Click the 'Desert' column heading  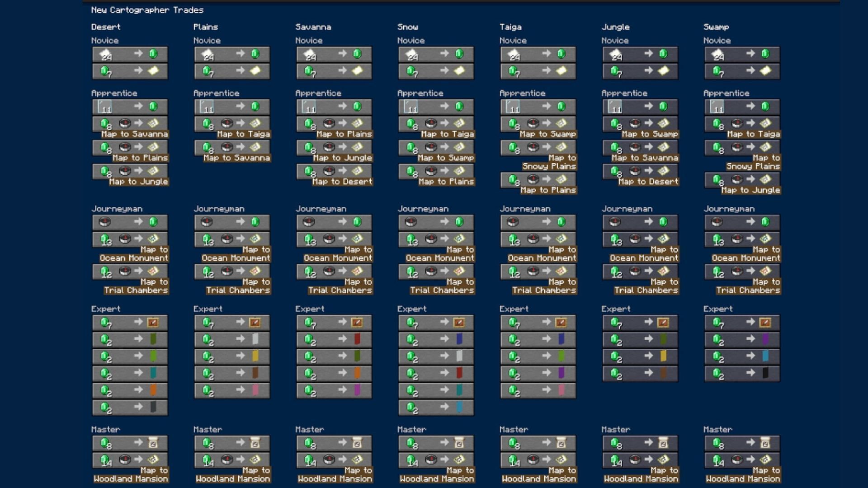(x=106, y=27)
